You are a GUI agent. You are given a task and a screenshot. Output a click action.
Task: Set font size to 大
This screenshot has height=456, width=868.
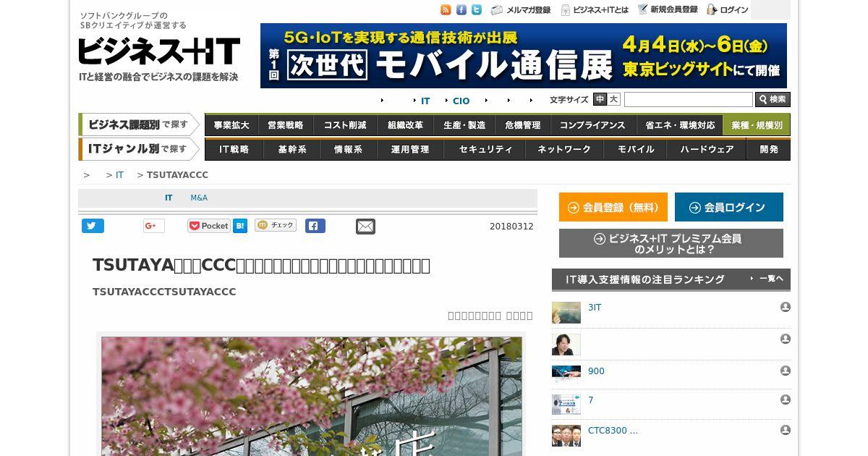pos(613,99)
